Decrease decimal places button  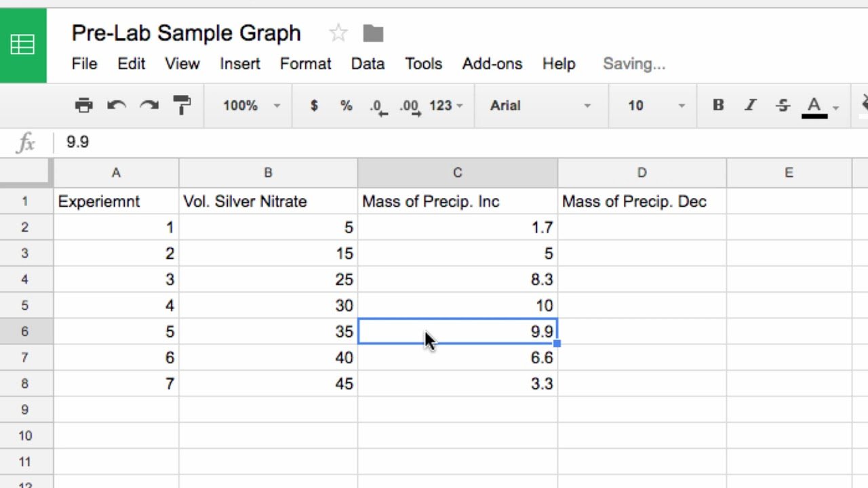pos(378,106)
